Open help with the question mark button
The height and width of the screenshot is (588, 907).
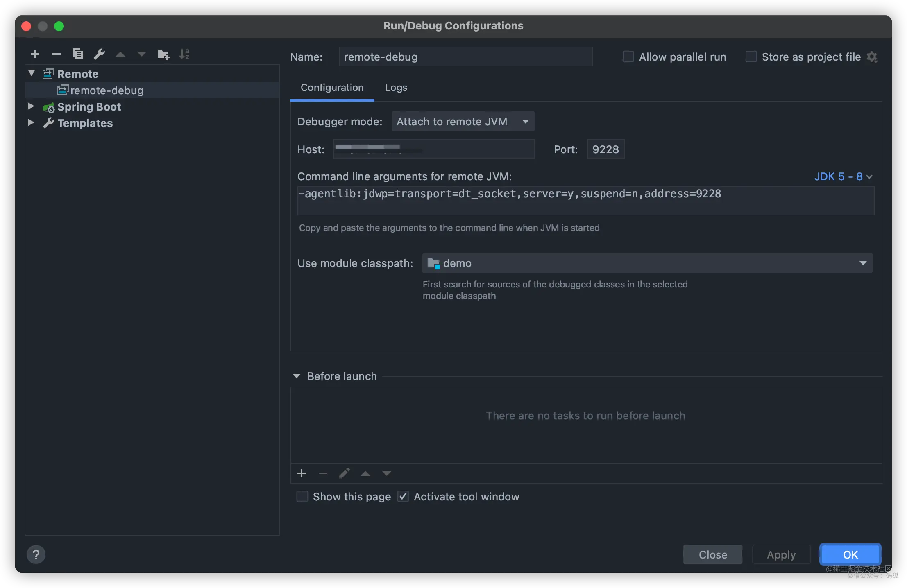pyautogui.click(x=36, y=554)
